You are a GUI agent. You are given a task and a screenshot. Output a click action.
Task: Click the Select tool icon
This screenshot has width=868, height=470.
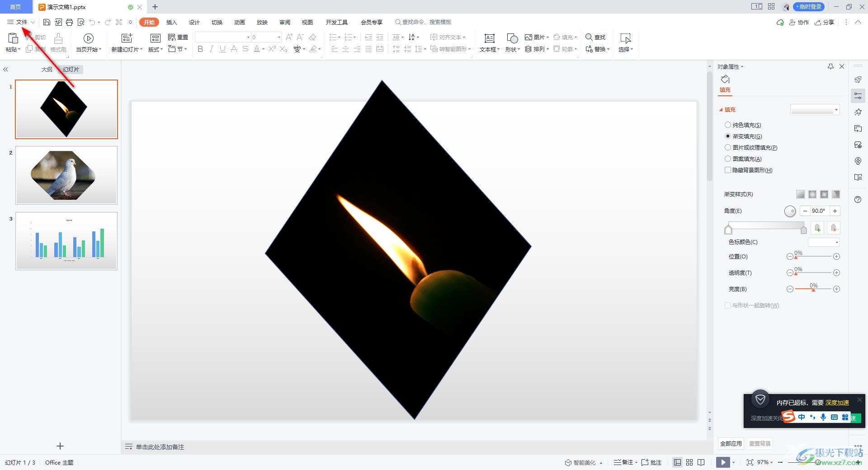click(x=626, y=38)
